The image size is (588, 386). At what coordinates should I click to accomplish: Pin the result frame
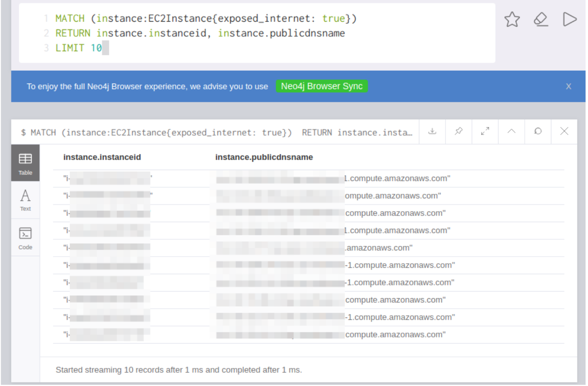pyautogui.click(x=458, y=131)
